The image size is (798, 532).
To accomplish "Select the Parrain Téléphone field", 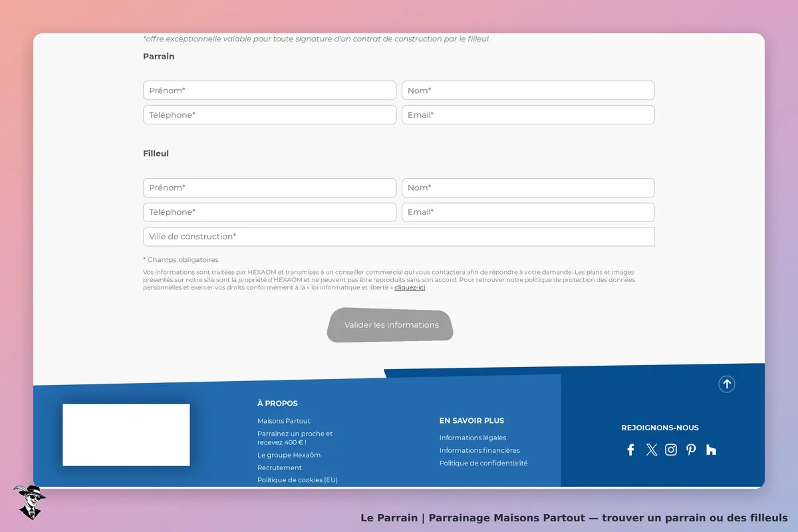I will 269,115.
